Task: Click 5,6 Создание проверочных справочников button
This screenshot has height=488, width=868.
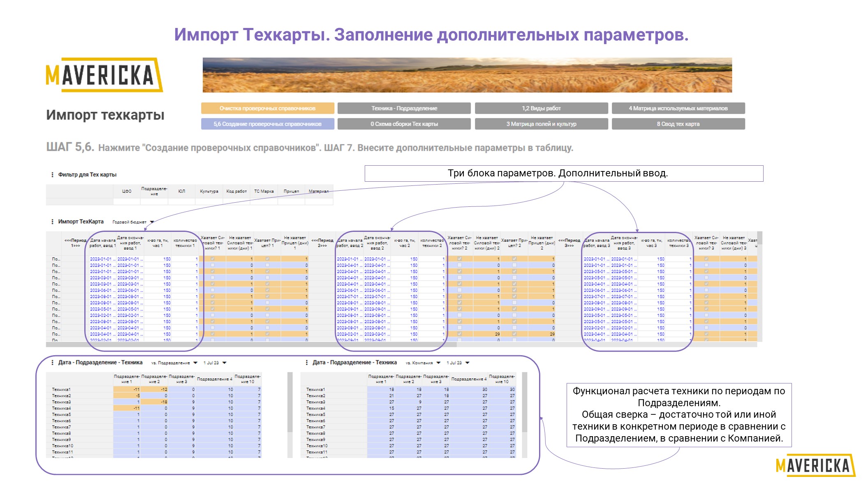Action: pos(268,124)
